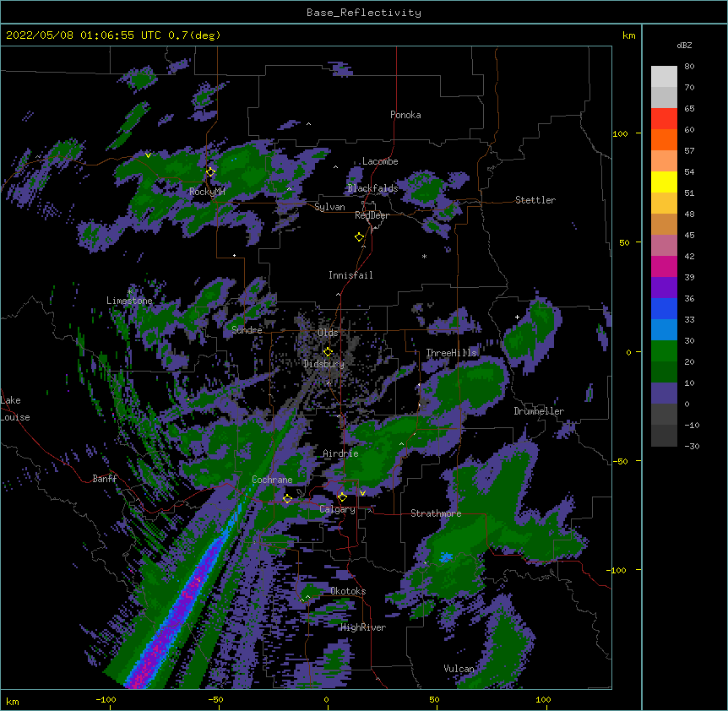Viewport: 728px width, 711px height.
Task: Click the RockyMH label
Action: pos(207,192)
